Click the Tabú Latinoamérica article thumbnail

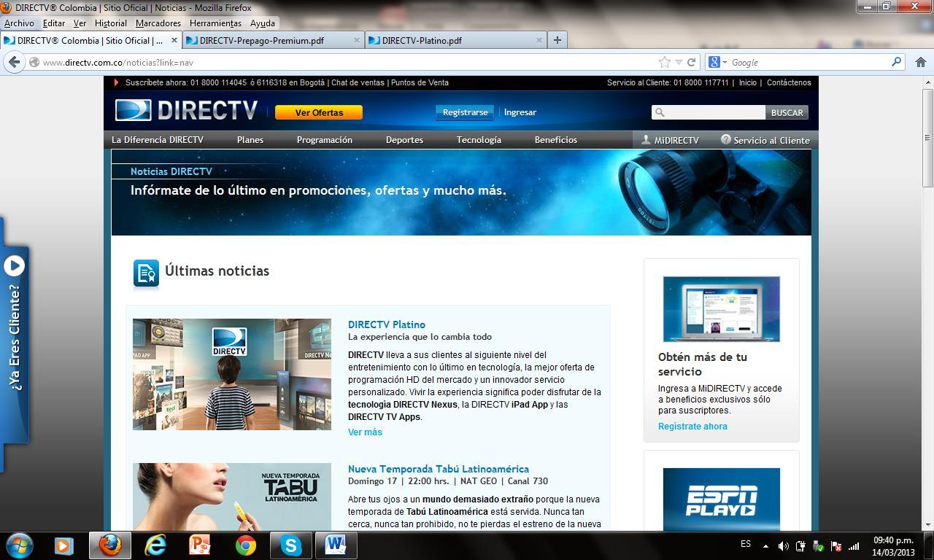tap(232, 497)
